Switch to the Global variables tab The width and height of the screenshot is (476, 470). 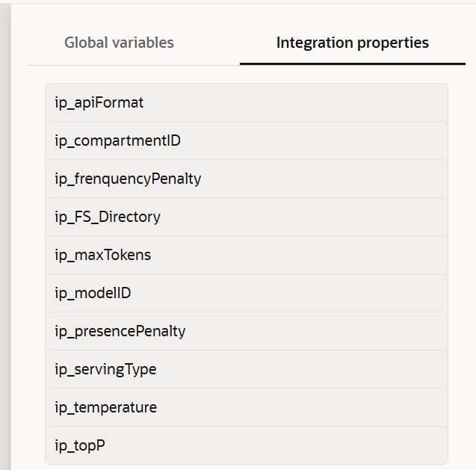[x=119, y=43]
